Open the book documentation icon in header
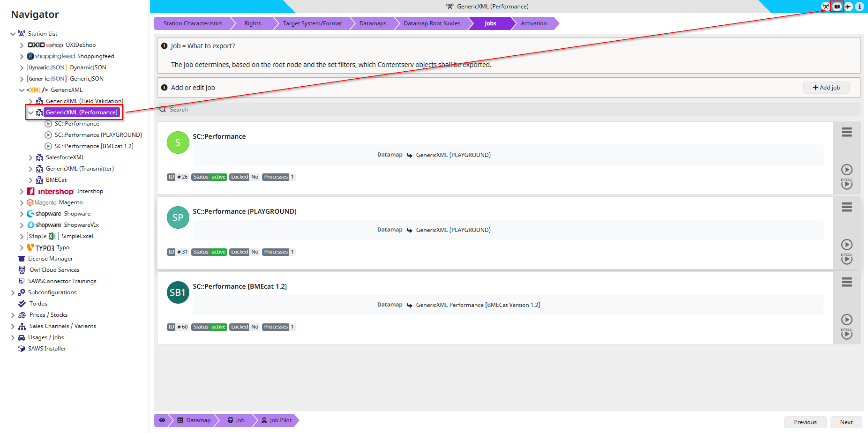The image size is (868, 433). tap(837, 7)
